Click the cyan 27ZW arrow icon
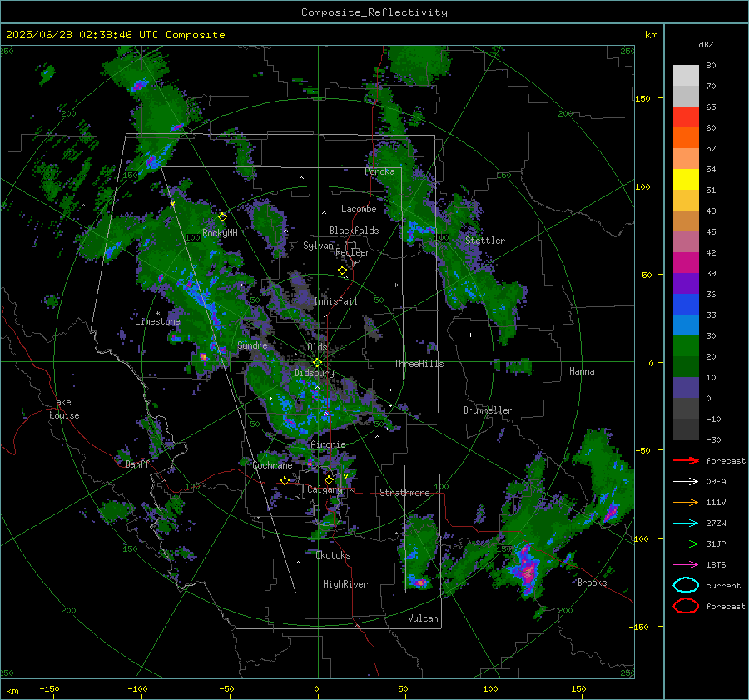The image size is (749, 700). (686, 524)
